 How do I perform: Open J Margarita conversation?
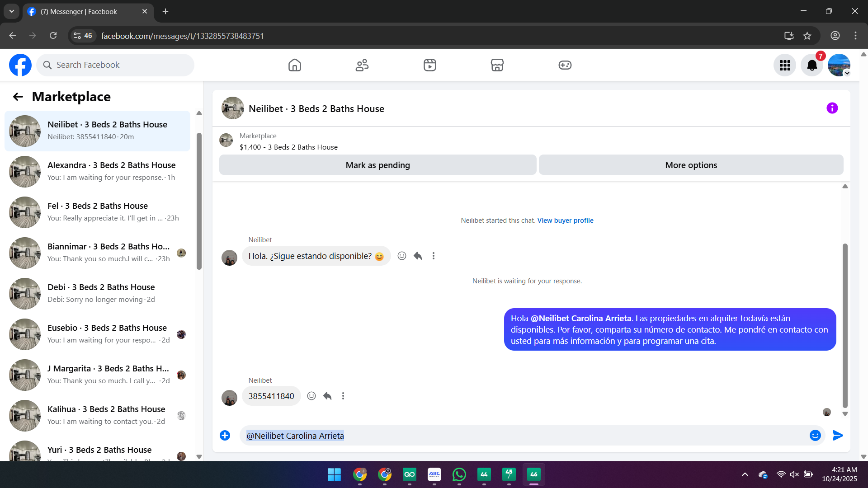97,375
